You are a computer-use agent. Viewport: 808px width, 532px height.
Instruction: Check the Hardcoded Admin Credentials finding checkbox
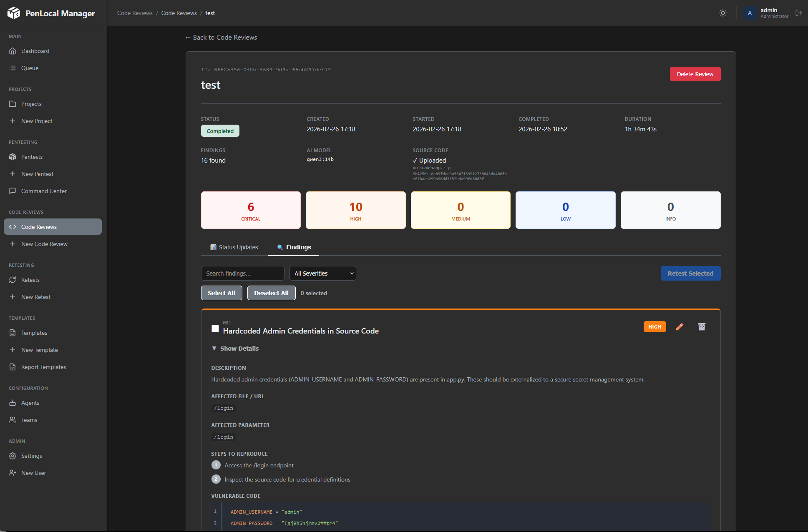215,329
